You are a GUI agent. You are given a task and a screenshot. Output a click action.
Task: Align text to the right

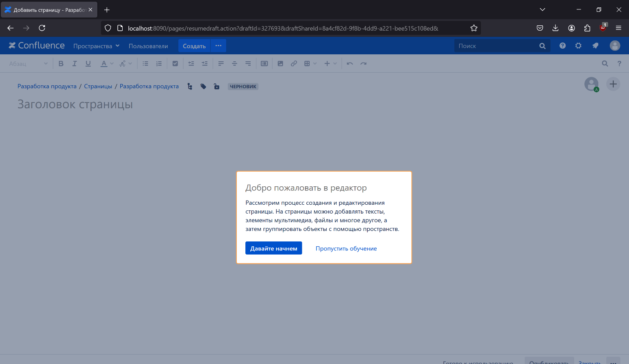pos(248,64)
